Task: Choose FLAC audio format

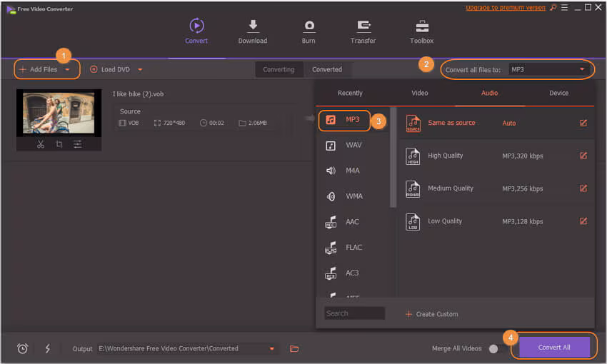Action: point(344,248)
